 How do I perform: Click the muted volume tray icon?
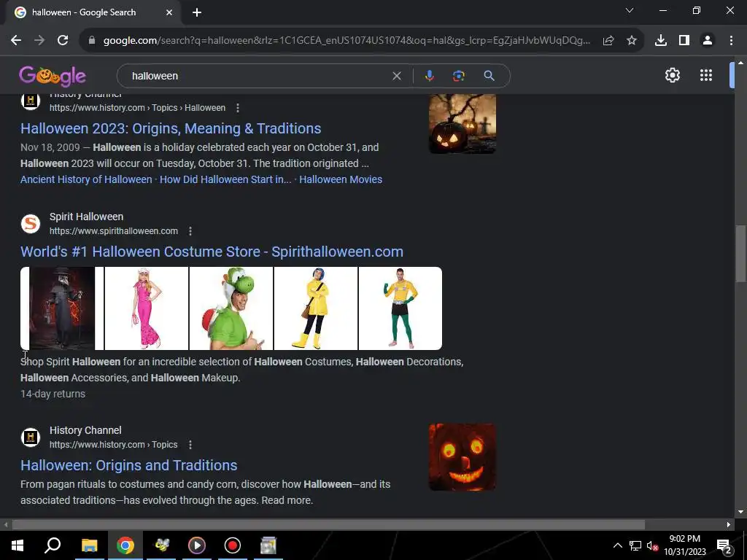click(x=652, y=545)
